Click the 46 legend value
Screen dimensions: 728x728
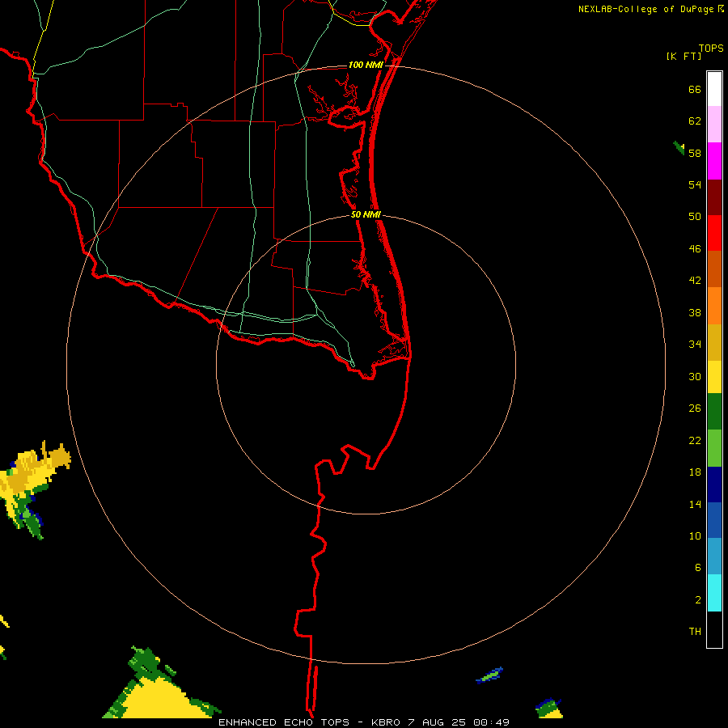pos(695,249)
